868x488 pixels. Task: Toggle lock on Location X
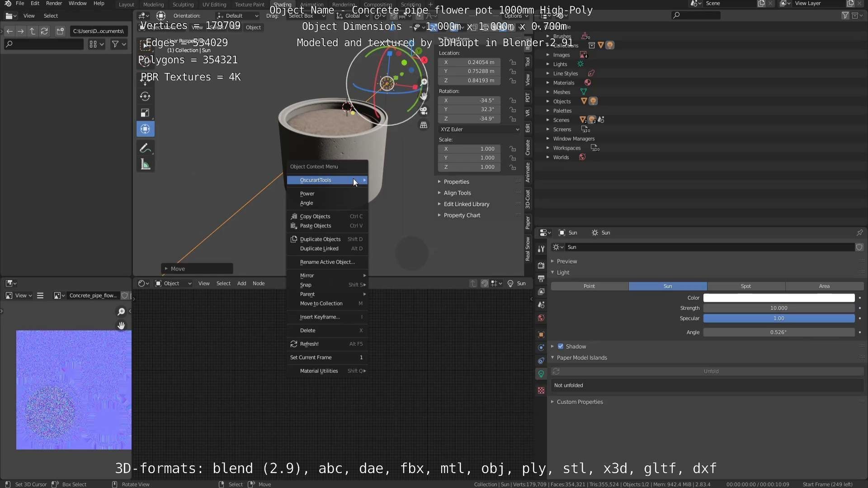513,62
